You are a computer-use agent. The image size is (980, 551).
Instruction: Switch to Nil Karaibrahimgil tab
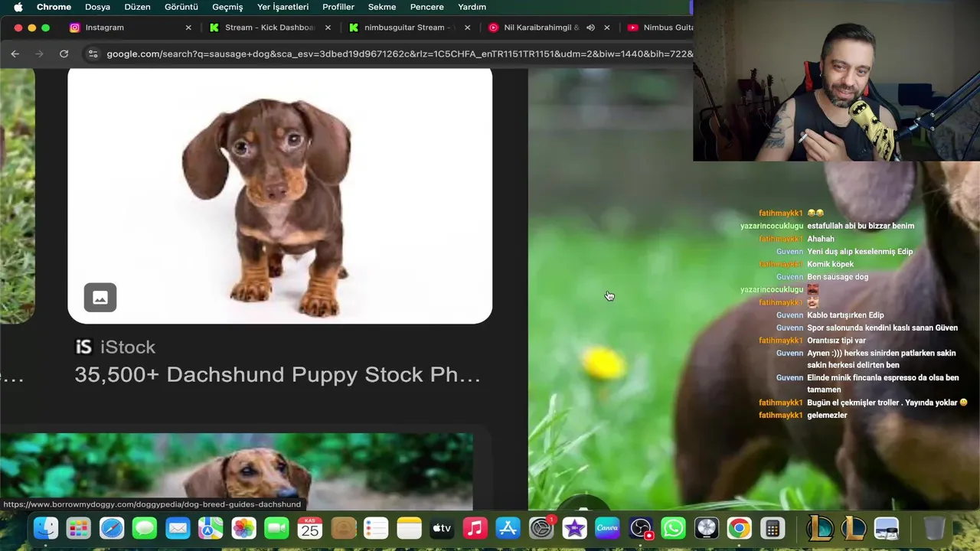541,28
